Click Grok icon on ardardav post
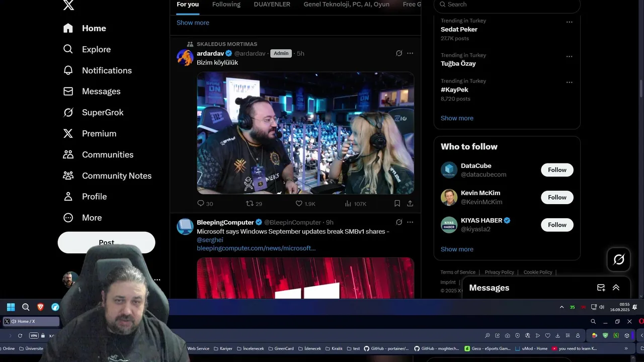The height and width of the screenshot is (362, 644). [399, 53]
